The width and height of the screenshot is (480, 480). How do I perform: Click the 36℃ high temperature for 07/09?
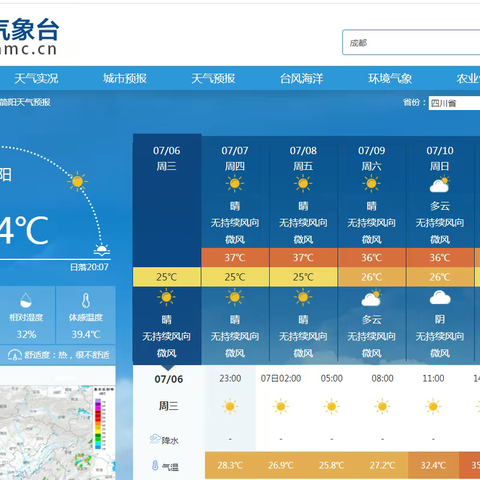(x=372, y=258)
